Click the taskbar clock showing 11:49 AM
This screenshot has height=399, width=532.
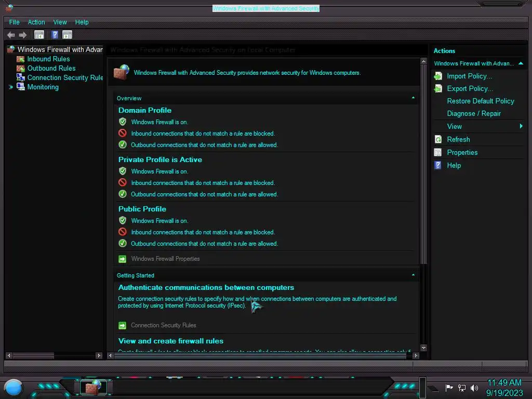(504, 383)
